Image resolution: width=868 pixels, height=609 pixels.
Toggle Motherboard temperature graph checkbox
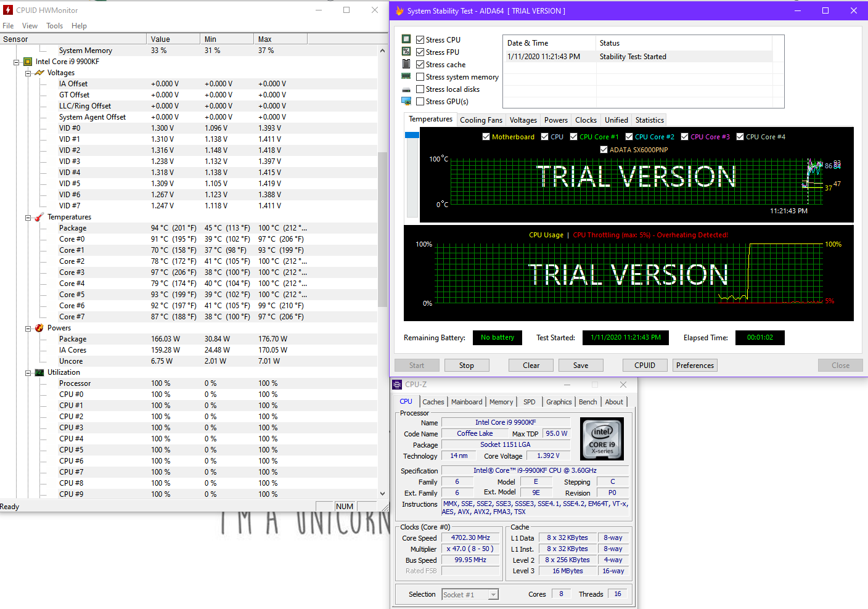(x=486, y=137)
